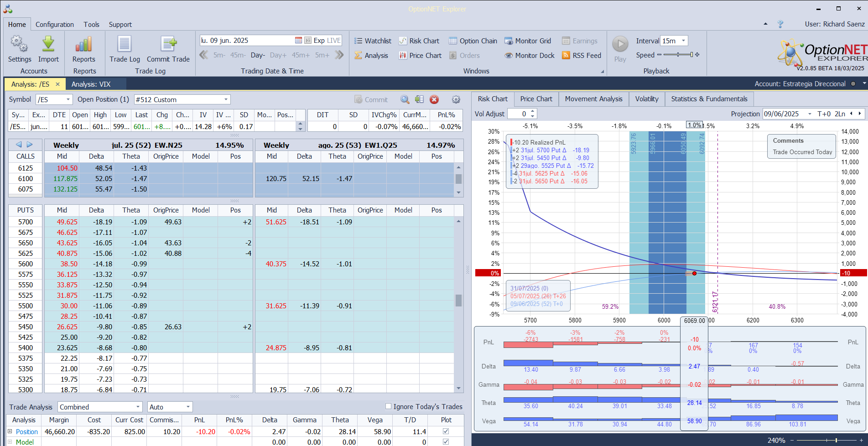The image size is (868, 446).
Task: Open the #512 Custom position dropdown
Action: click(x=226, y=99)
